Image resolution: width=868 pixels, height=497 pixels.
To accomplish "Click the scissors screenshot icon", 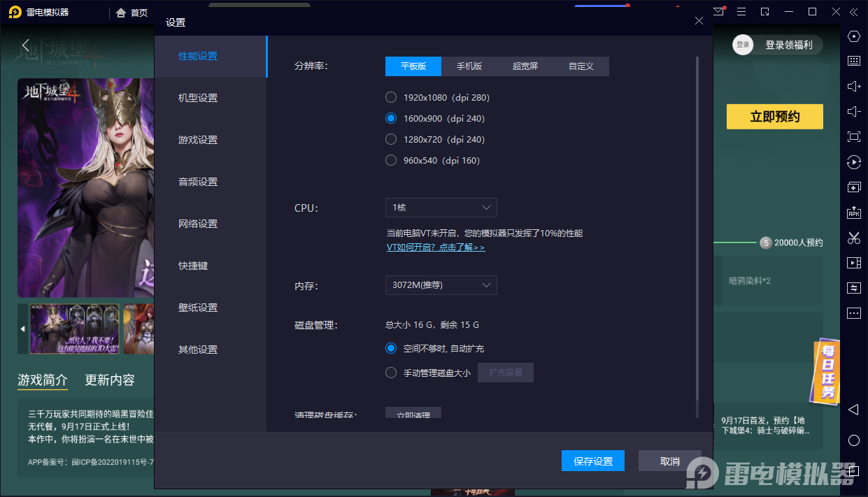I will (853, 238).
